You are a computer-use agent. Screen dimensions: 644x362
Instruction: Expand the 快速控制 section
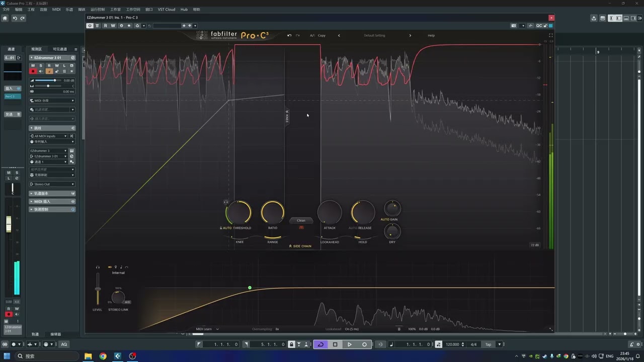pos(52,210)
